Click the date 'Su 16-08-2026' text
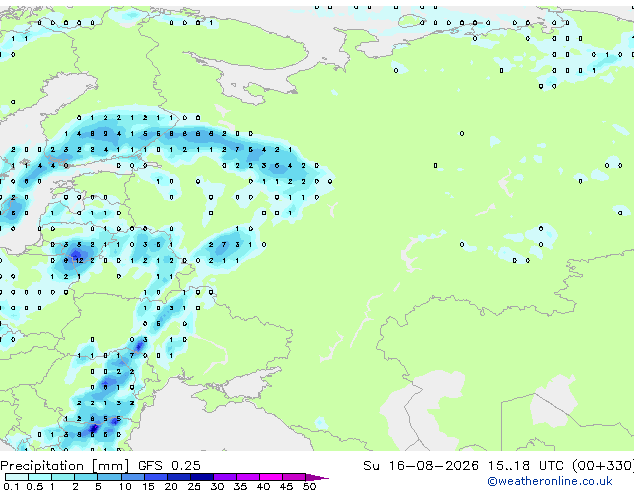Screen dimensions: 634x490 [x=421, y=466]
